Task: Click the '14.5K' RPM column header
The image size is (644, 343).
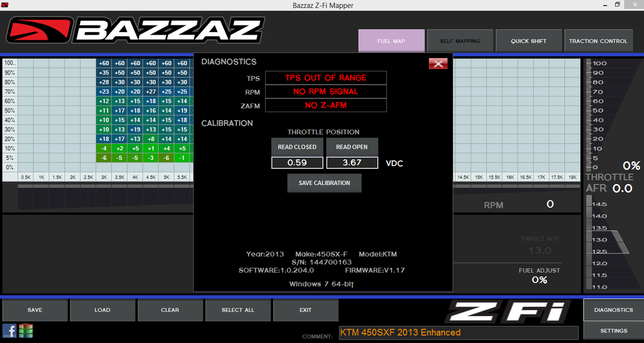Action: (463, 177)
